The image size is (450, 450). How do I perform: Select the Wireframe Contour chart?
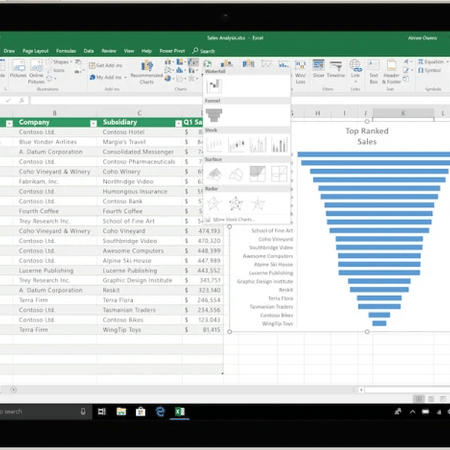(279, 174)
